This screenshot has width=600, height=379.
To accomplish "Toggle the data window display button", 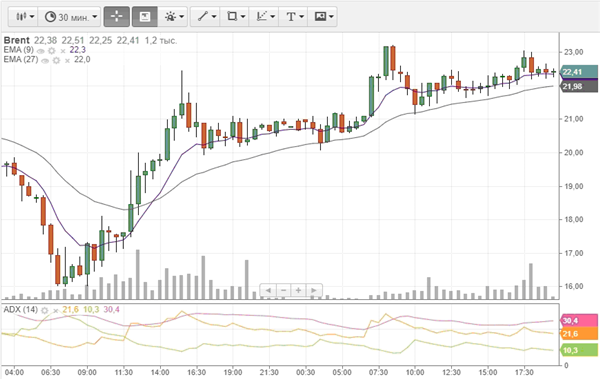I will coord(145,16).
